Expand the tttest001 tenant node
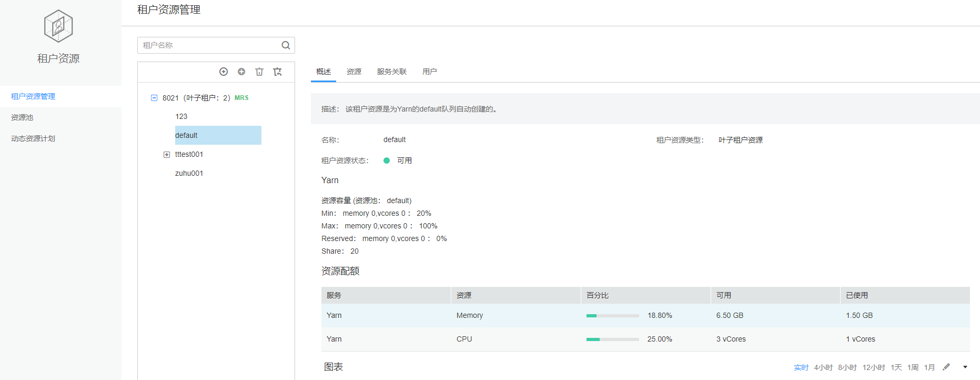Viewport: 980px width, 380px height. pyautogui.click(x=167, y=155)
